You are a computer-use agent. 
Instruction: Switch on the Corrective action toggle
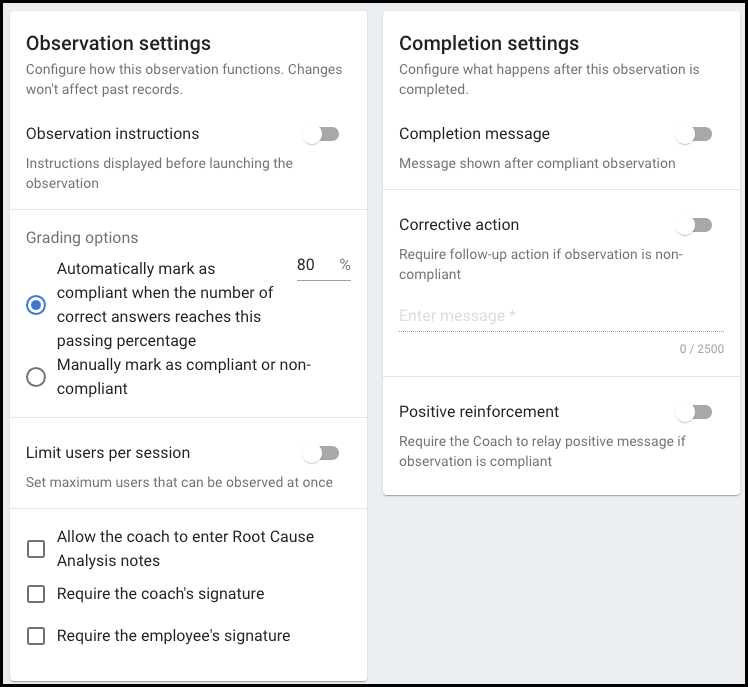pos(693,225)
